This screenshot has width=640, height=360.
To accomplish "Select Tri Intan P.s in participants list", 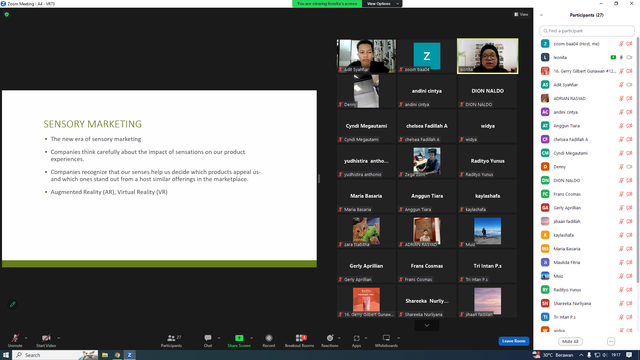I will pos(587,317).
